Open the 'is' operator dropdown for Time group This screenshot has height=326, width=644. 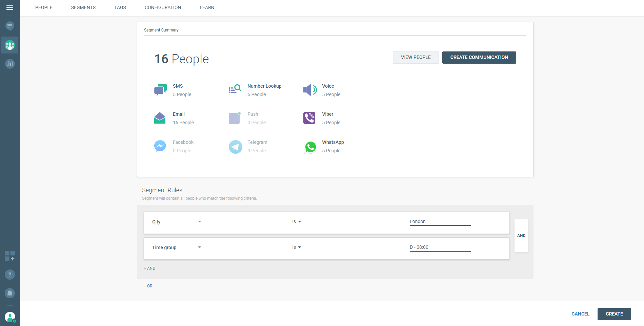tap(297, 247)
